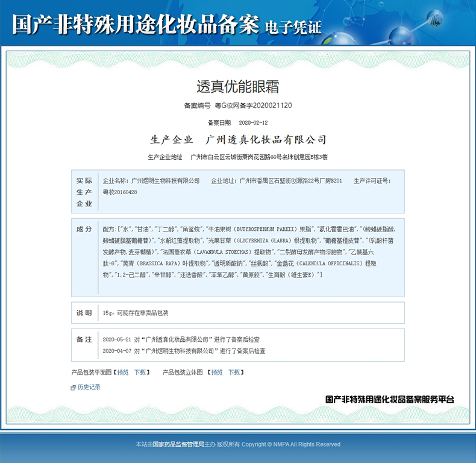Open the history record icon
Image resolution: width=476 pixels, height=463 pixels.
(73, 388)
